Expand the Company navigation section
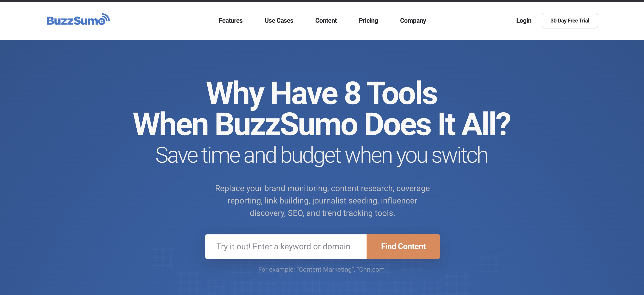 click(x=413, y=20)
